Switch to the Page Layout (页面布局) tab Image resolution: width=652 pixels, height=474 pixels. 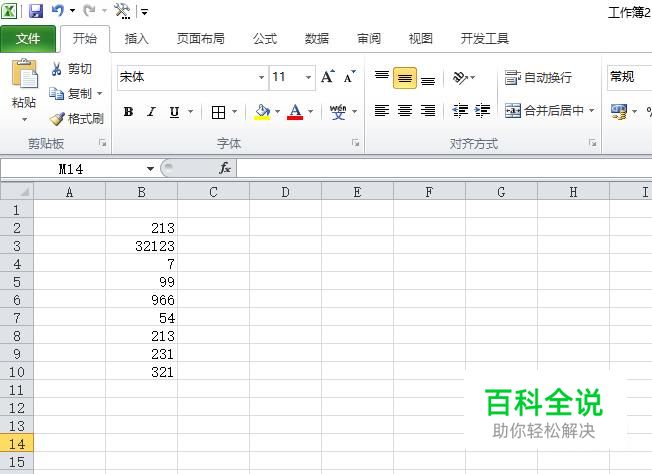(x=200, y=39)
